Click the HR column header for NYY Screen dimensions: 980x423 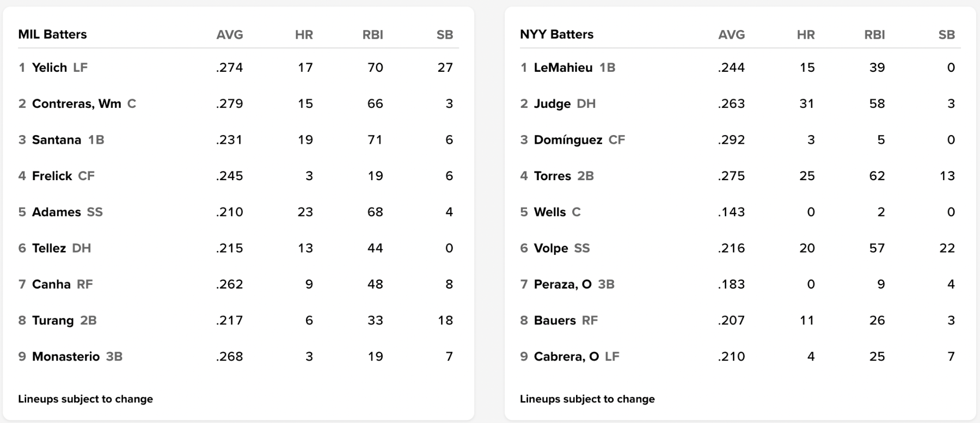(x=805, y=35)
